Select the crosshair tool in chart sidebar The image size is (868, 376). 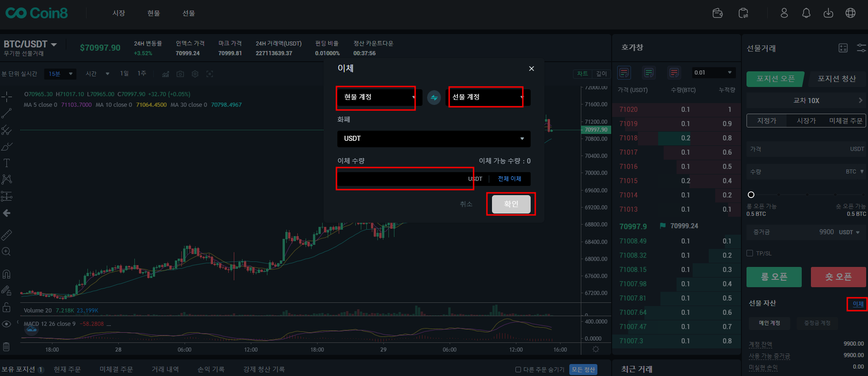[x=6, y=96]
